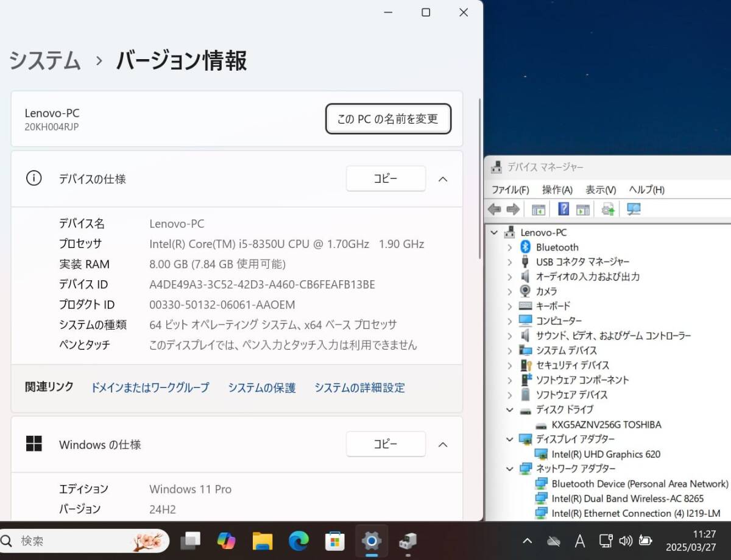Viewport: 731px width, 560px height.
Task: Expand the キーボード node in Device Manager
Action: coord(510,306)
